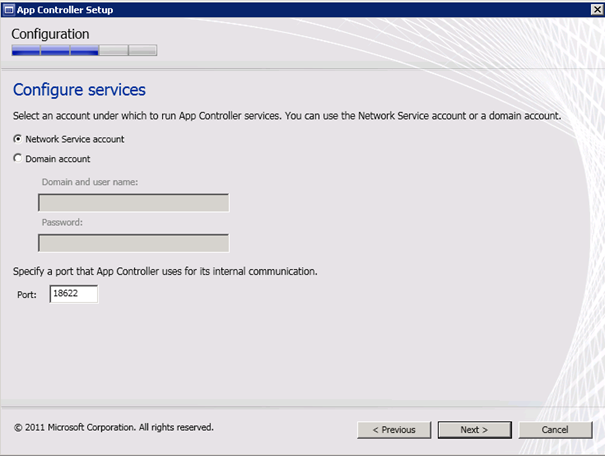Click the Domain and user name field
The height and width of the screenshot is (456, 605).
pos(133,203)
